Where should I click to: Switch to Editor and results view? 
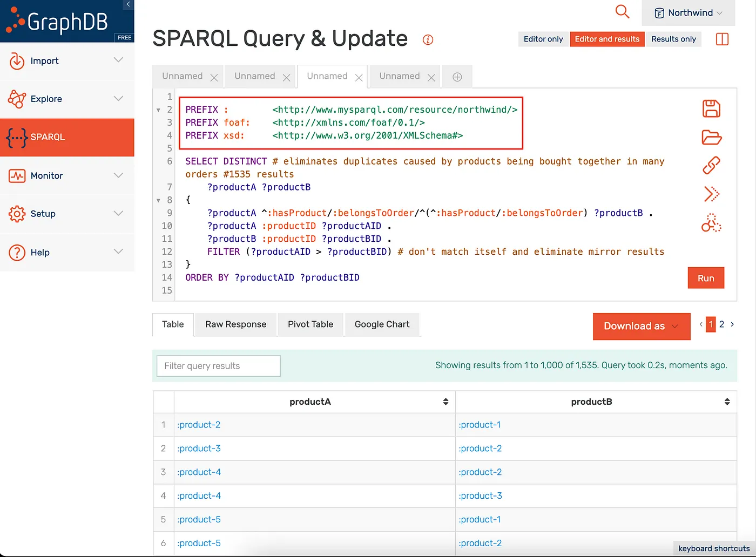tap(607, 39)
